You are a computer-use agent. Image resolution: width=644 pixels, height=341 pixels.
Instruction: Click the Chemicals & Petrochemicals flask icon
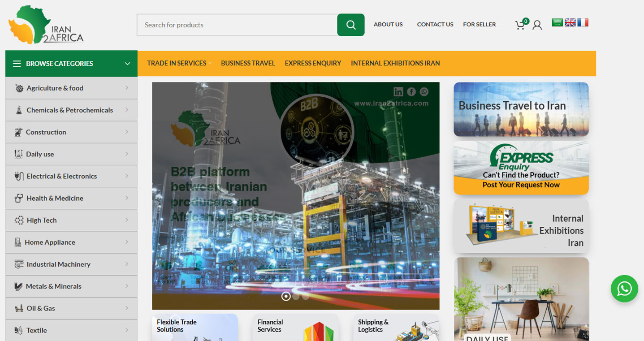(19, 110)
